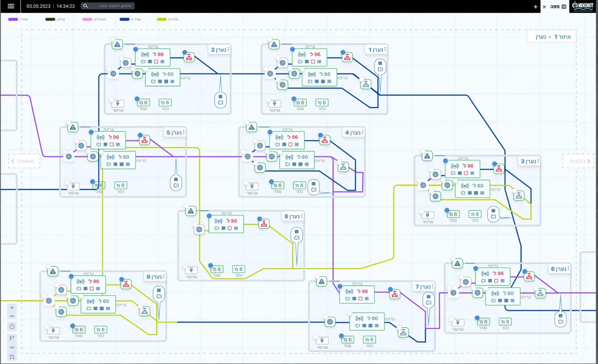This screenshot has width=598, height=364.
Task: Open the options menu for נערן 1
Action: [x=385, y=50]
